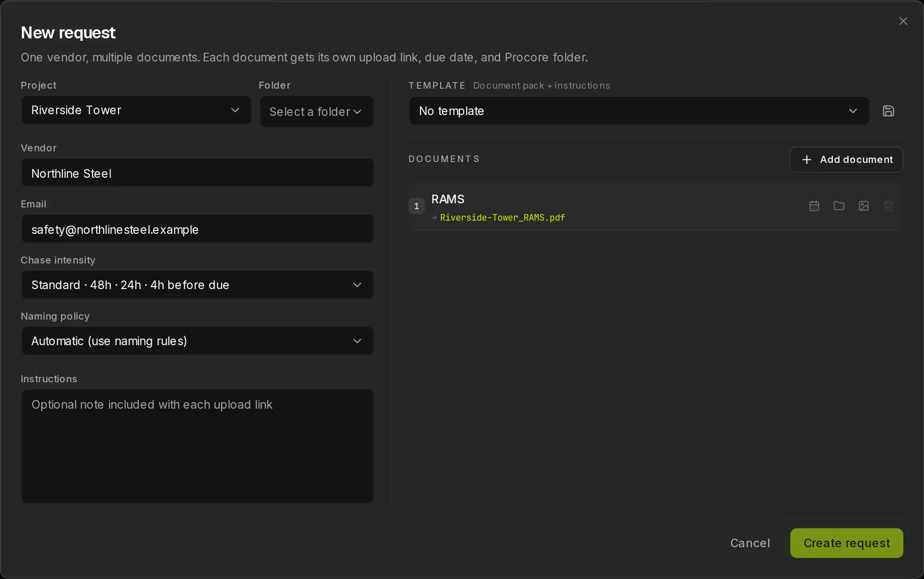Viewport: 924px width, 579px height.
Task: Open image icon on RAMS row
Action: 863,206
